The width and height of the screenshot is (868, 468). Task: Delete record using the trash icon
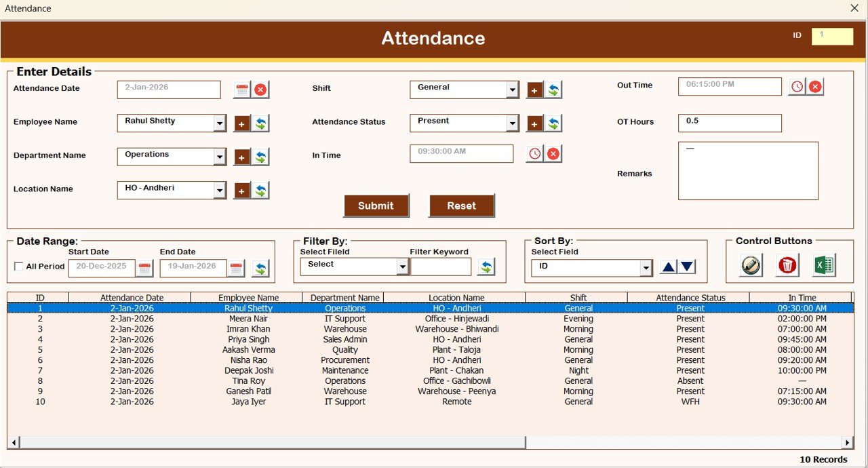pyautogui.click(x=787, y=265)
